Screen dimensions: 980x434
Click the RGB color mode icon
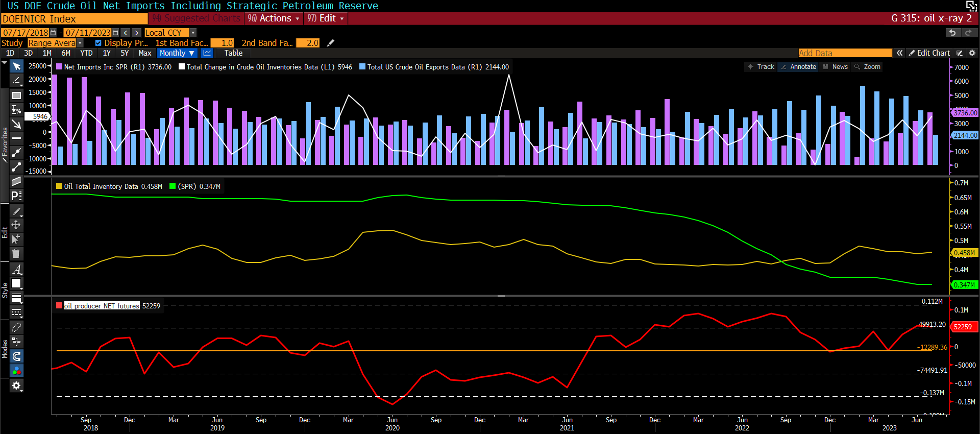point(16,371)
